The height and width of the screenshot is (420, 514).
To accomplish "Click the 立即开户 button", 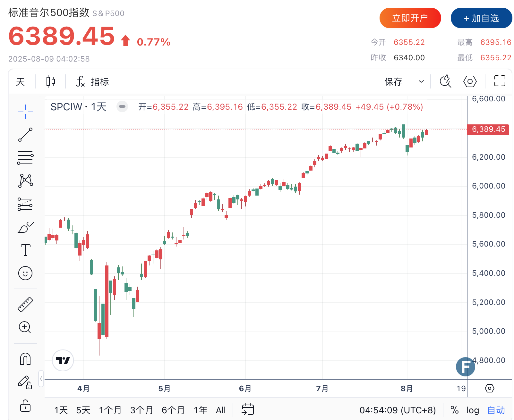I will tap(410, 18).
